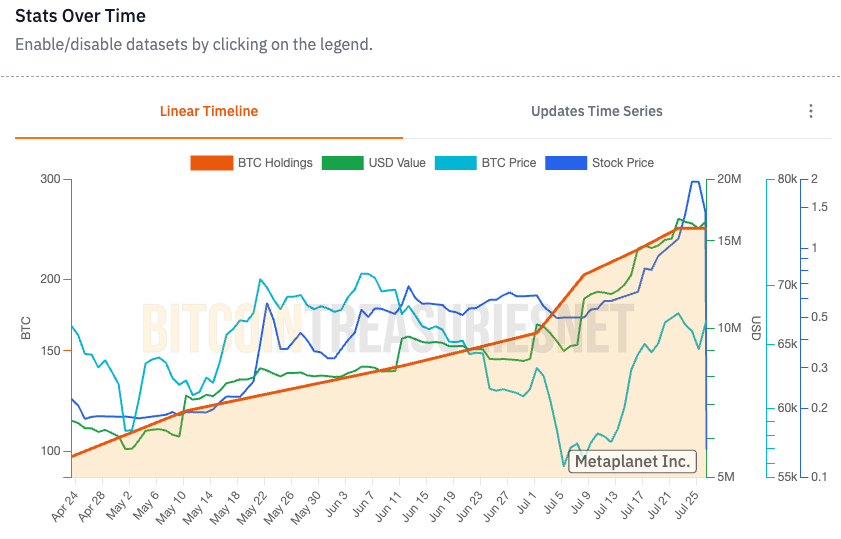Screen dimensions: 841x539
Task: Click the 300 tick on BTC axis
Action: pos(50,179)
